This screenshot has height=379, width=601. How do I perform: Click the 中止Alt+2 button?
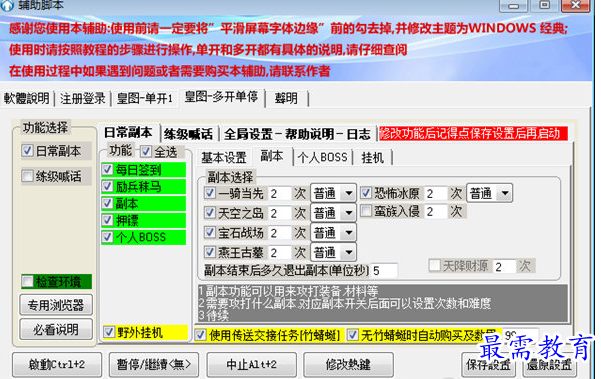click(251, 364)
